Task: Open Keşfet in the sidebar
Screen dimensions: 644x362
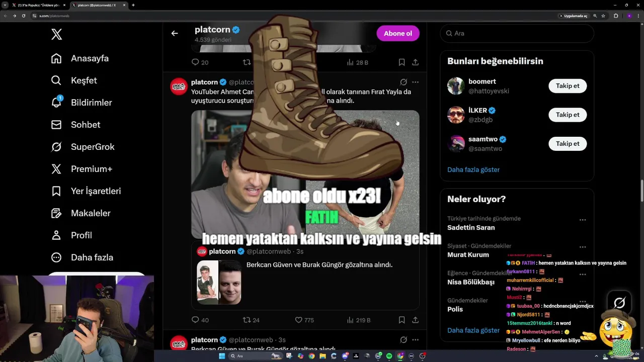Action: pyautogui.click(x=74, y=80)
